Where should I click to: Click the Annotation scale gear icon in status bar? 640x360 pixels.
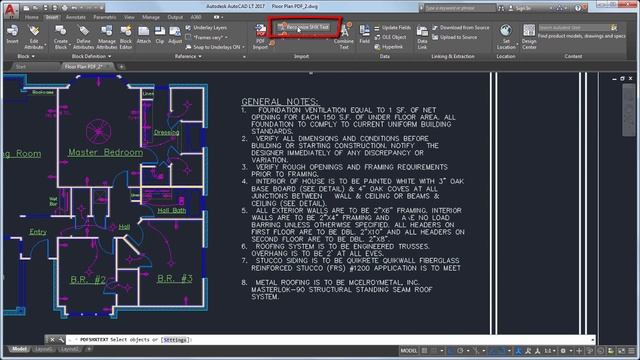563,351
